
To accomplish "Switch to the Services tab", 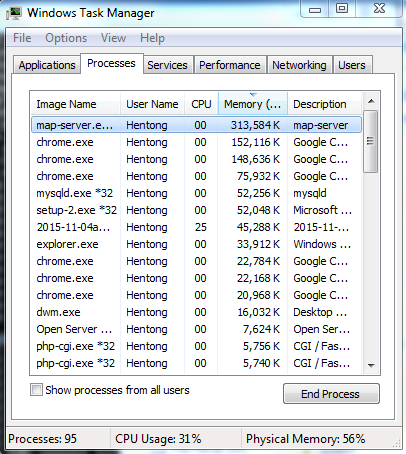I will point(167,65).
